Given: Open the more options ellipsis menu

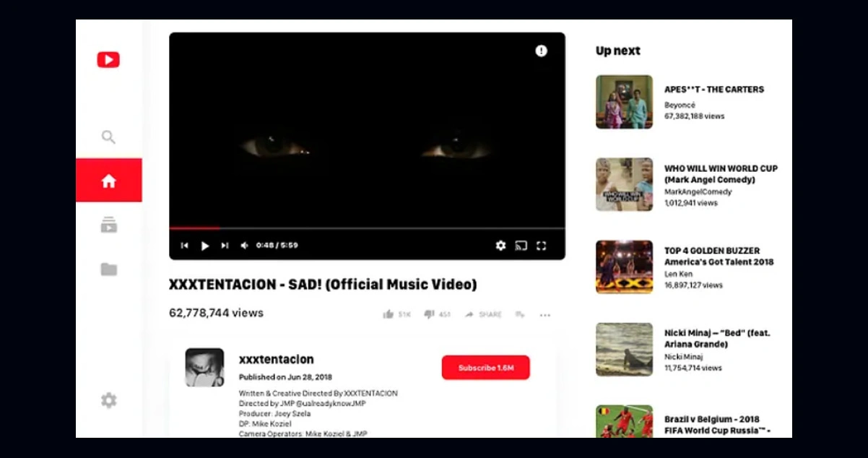Looking at the screenshot, I should (544, 315).
